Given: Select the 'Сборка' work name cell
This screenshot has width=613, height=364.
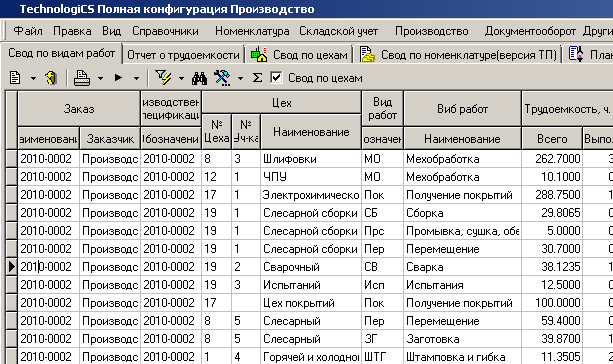Looking at the screenshot, I should (462, 213).
